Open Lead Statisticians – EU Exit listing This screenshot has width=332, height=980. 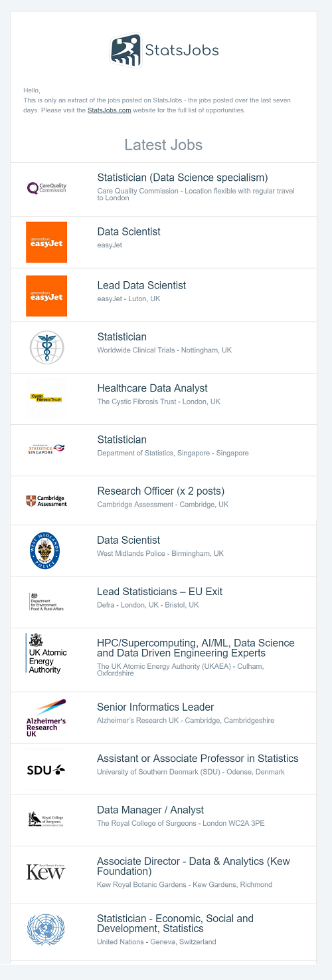click(159, 592)
